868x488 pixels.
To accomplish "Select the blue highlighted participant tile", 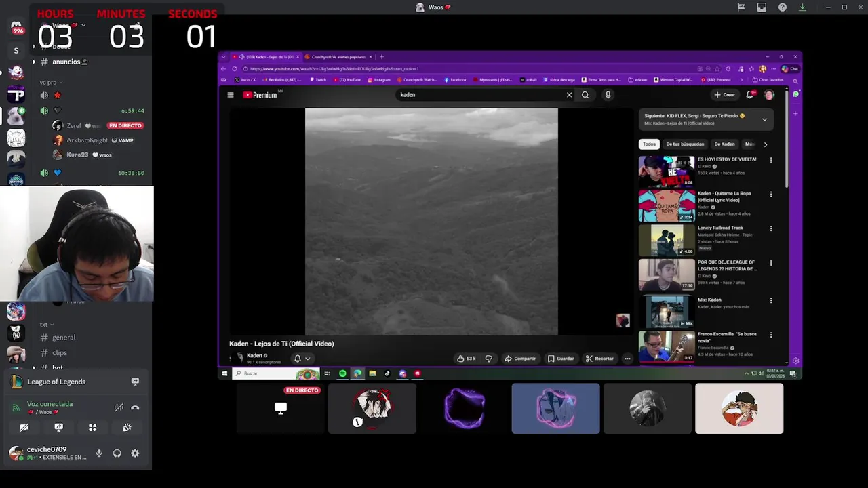I will pyautogui.click(x=555, y=409).
